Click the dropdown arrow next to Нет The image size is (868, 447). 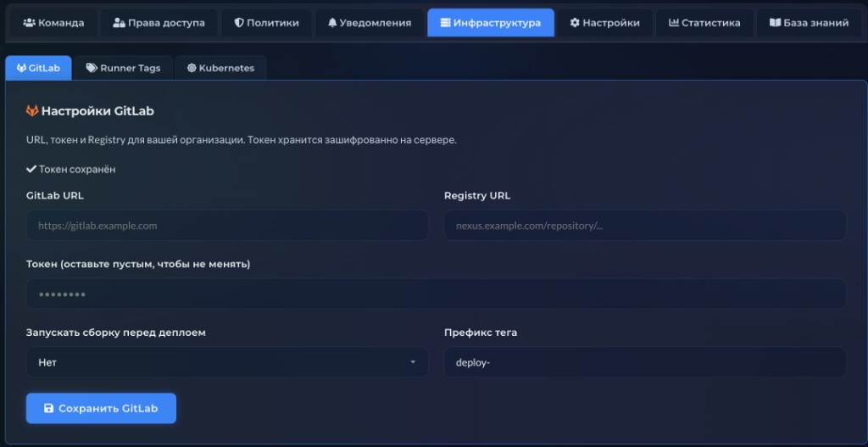click(413, 362)
